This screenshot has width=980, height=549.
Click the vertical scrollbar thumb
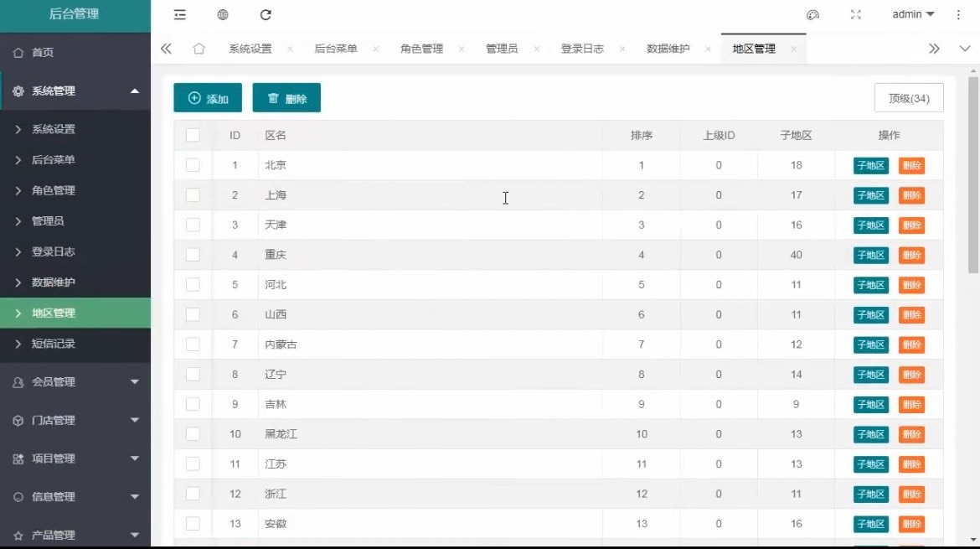click(973, 175)
